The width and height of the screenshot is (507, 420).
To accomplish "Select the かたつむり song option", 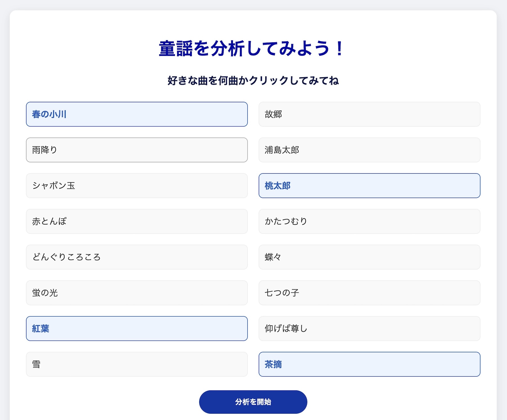I will pyautogui.click(x=369, y=221).
